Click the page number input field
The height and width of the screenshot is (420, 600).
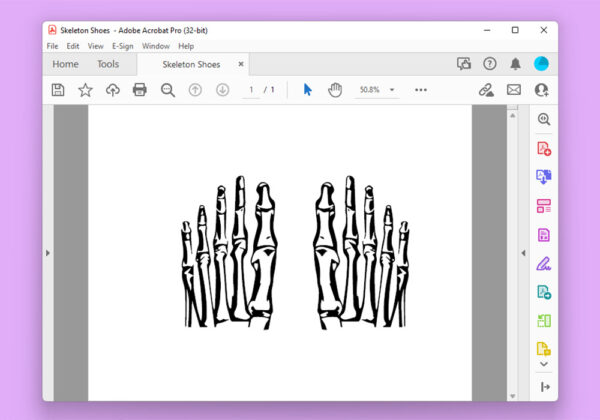[252, 90]
